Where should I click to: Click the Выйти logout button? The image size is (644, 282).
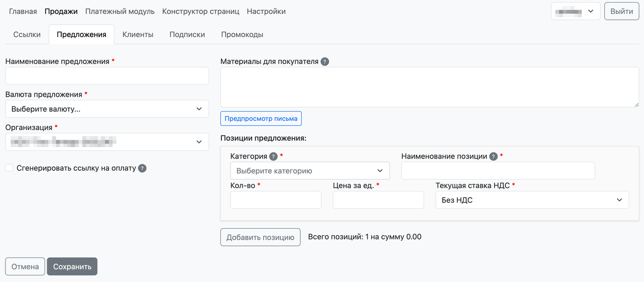(x=621, y=11)
